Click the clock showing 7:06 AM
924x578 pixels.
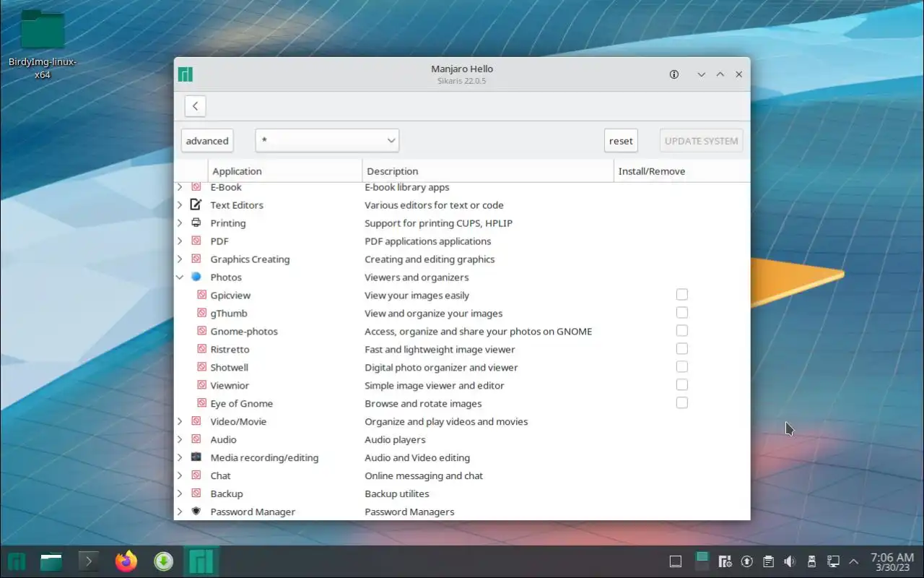tap(892, 561)
